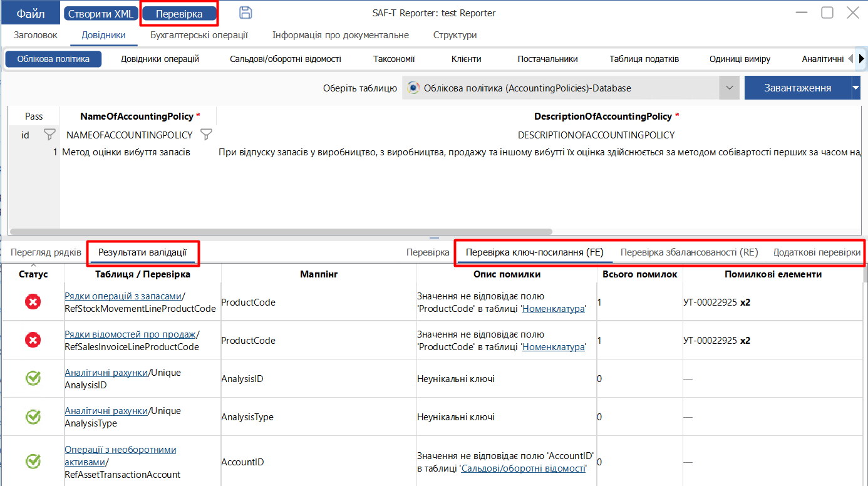The image size is (868, 486).
Task: Open the Додаткові перевірки tab
Action: point(817,252)
